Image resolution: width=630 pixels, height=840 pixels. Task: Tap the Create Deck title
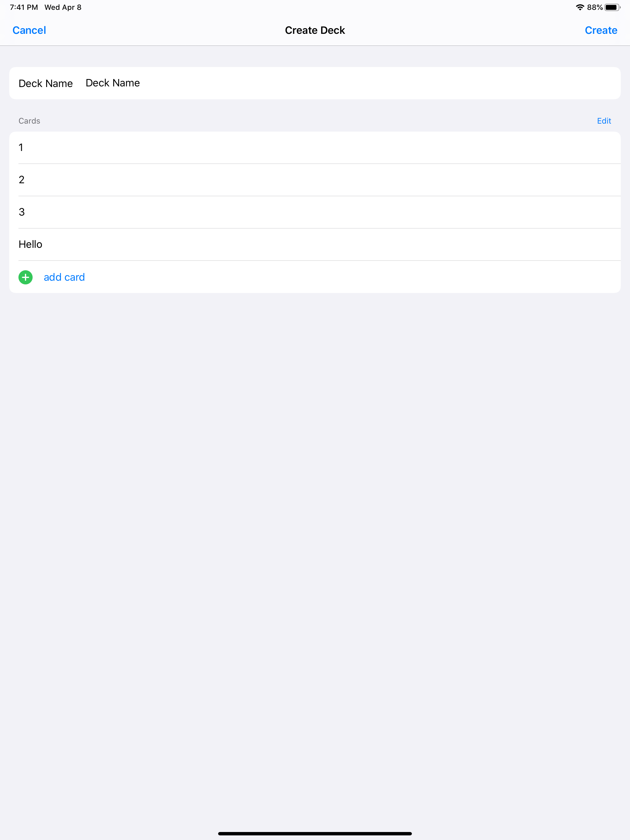pos(315,30)
